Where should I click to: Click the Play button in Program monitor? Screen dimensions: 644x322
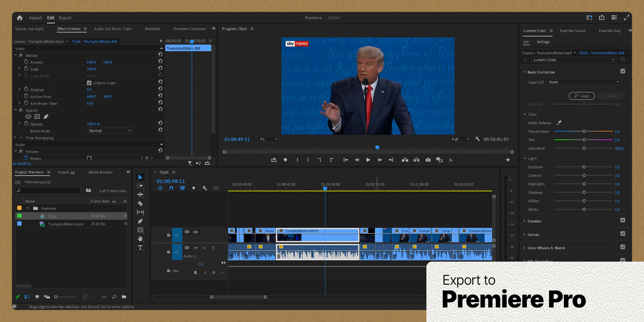(368, 160)
